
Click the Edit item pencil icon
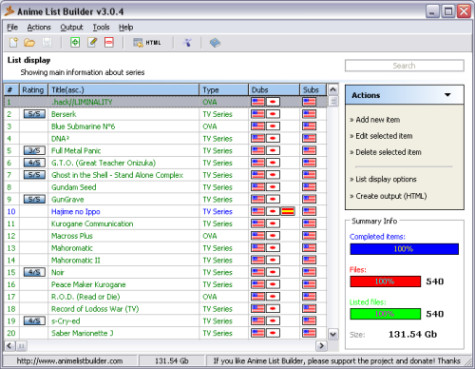click(92, 42)
